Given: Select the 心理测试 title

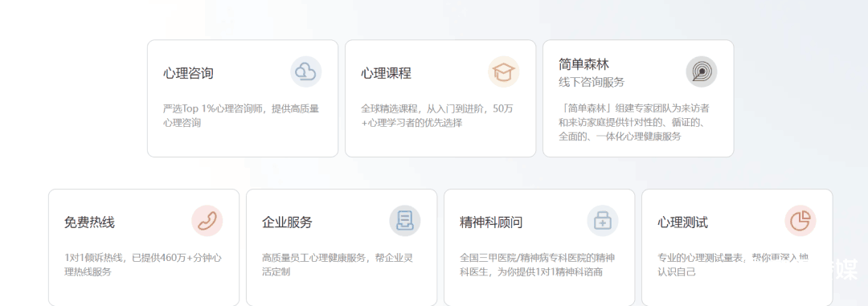Looking at the screenshot, I should 682,222.
